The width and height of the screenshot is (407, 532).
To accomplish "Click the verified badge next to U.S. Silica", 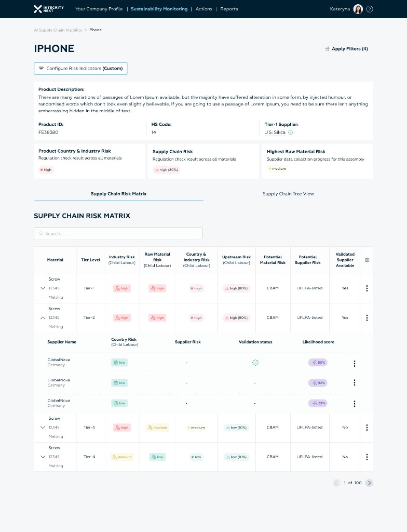I will (290, 132).
